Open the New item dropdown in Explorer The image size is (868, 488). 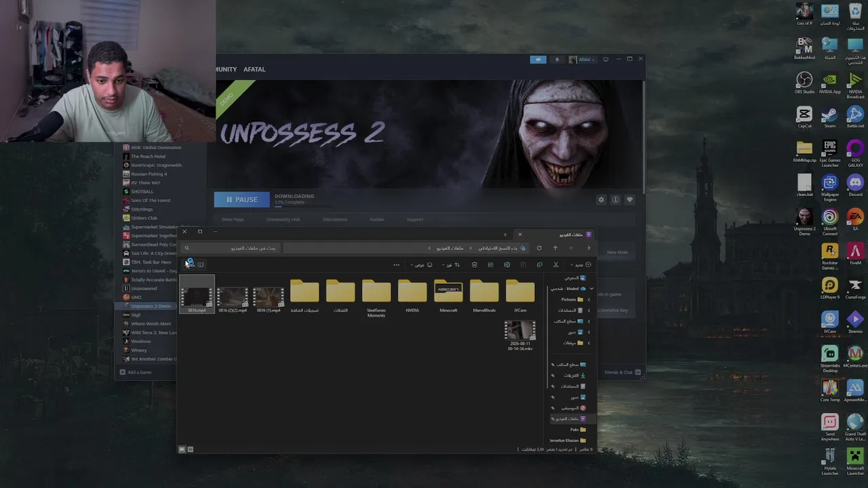(581, 265)
